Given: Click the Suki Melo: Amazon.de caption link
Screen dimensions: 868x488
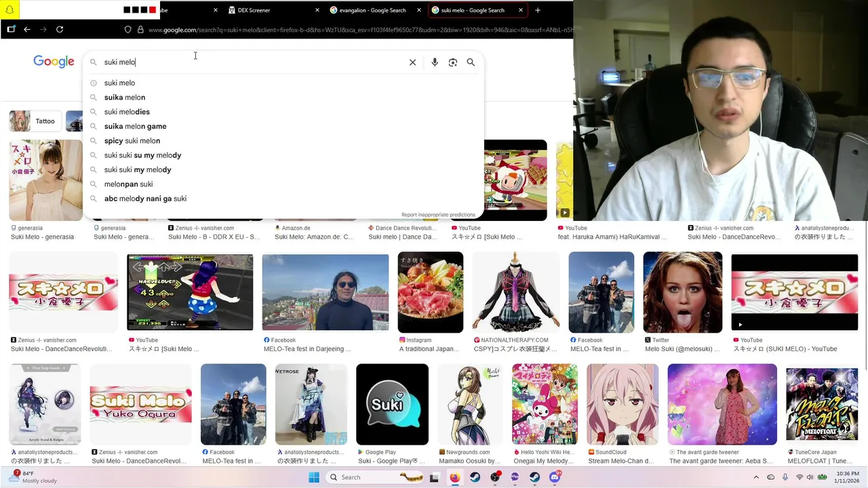Looking at the screenshot, I should 315,237.
